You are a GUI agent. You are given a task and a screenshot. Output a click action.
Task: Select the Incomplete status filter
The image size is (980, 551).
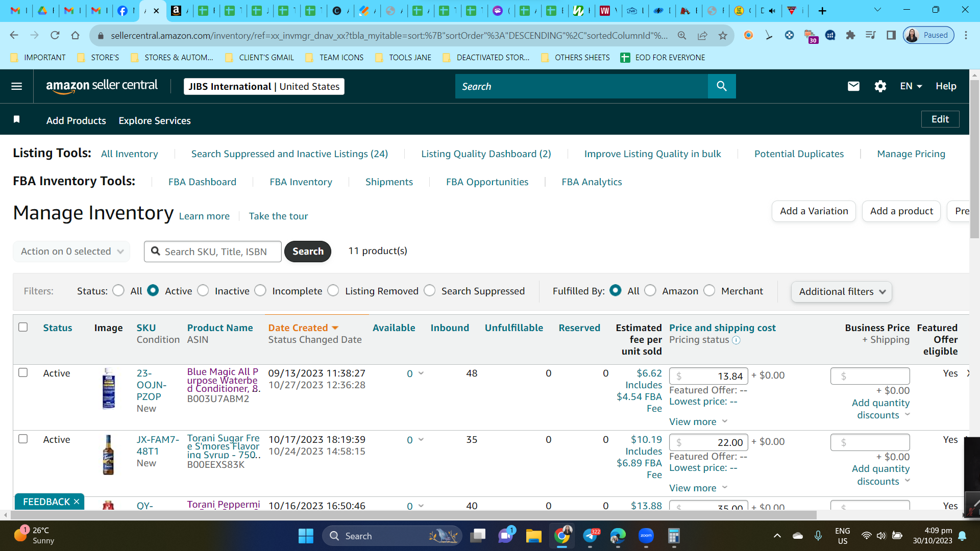[x=260, y=291]
